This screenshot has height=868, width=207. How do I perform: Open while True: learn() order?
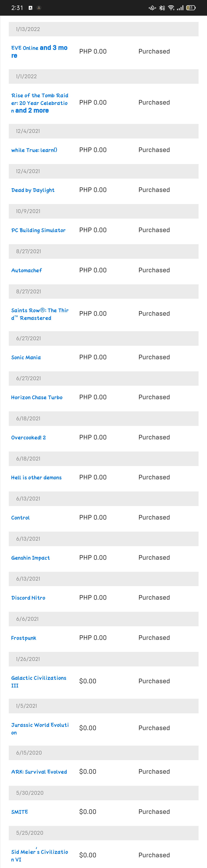tap(34, 150)
